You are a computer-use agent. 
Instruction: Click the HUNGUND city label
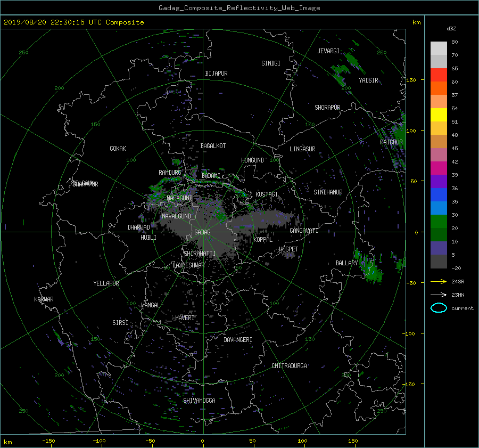[252, 160]
